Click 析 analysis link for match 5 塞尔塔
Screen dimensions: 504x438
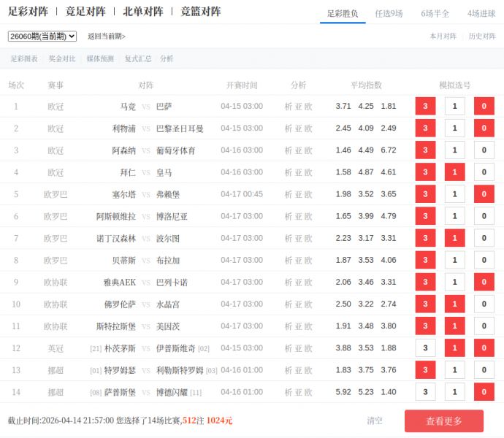tap(289, 194)
